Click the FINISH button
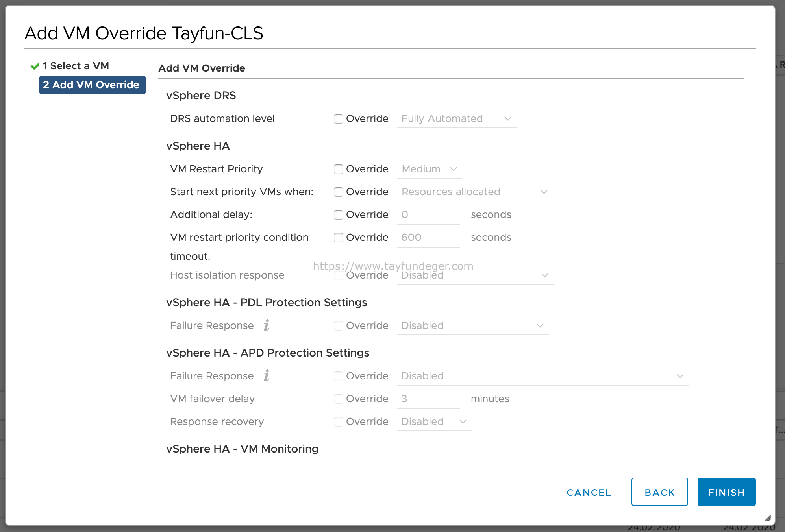 pyautogui.click(x=726, y=492)
